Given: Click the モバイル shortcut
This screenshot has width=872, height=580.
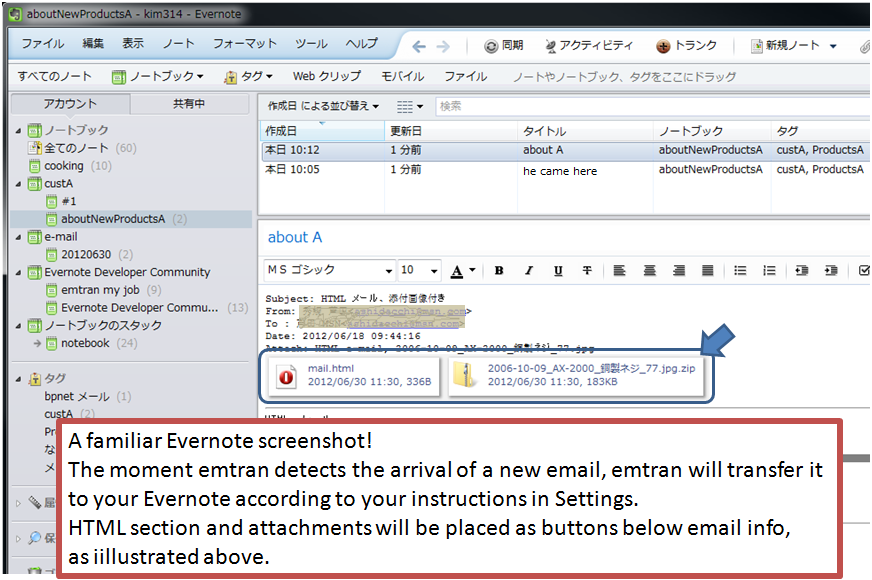Looking at the screenshot, I should pyautogui.click(x=402, y=76).
